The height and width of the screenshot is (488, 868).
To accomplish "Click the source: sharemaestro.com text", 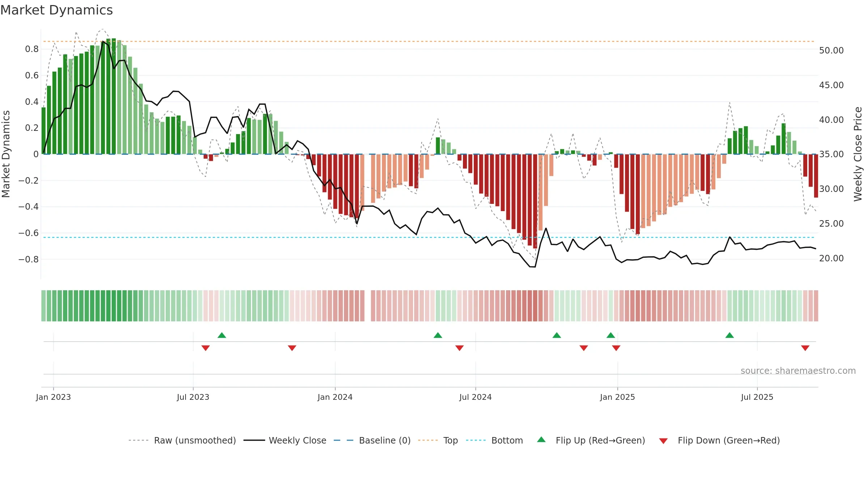I will pos(798,371).
